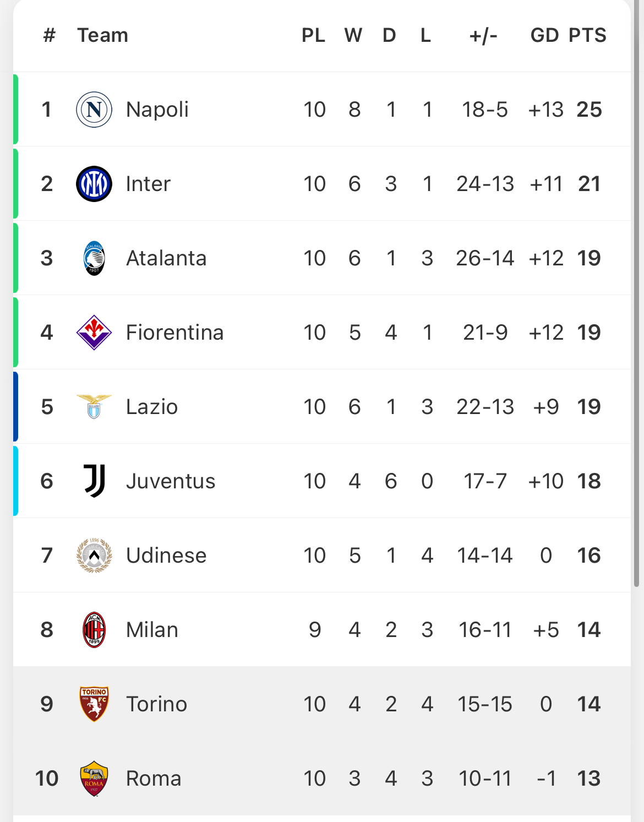The width and height of the screenshot is (644, 822).
Task: Open Fiorentina team name link
Action: pos(175,333)
